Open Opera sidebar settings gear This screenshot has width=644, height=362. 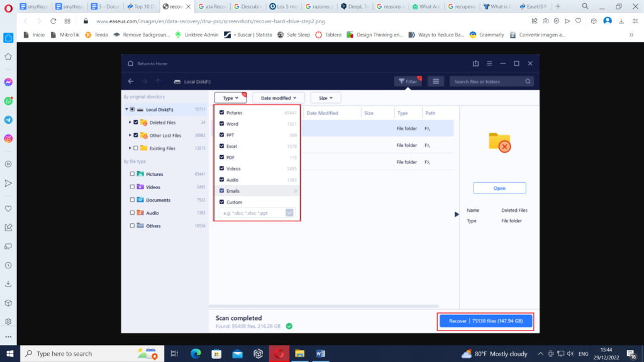[x=8, y=322]
